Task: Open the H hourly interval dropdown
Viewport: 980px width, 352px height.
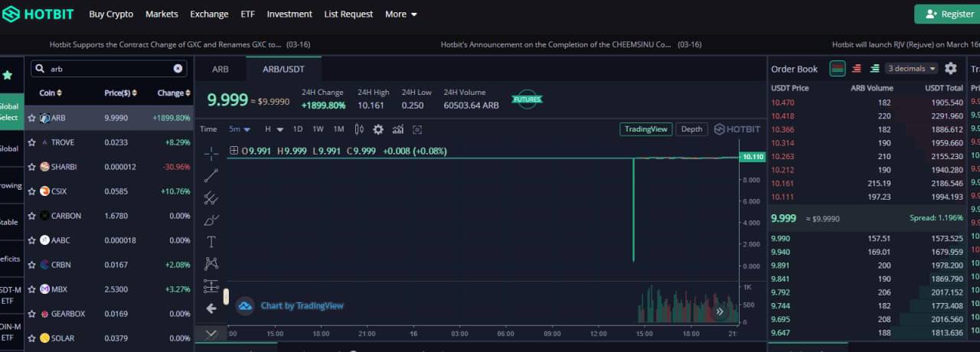Action: (x=274, y=129)
